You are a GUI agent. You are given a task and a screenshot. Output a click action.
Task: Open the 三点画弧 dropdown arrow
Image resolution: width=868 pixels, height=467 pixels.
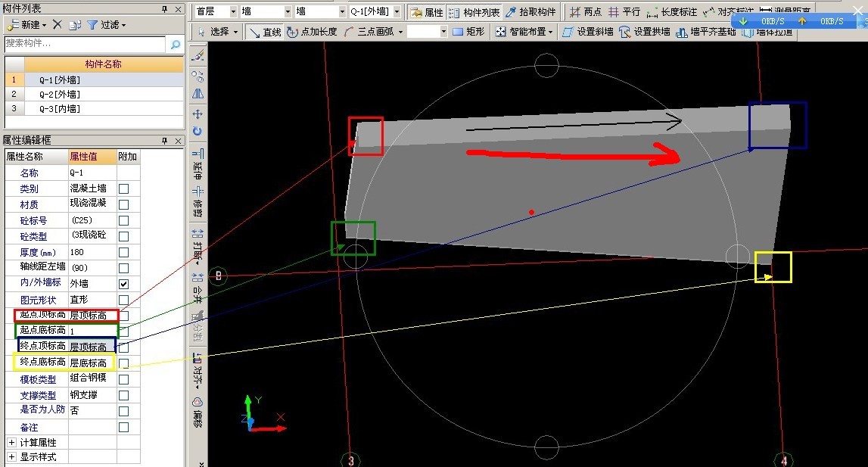[400, 32]
